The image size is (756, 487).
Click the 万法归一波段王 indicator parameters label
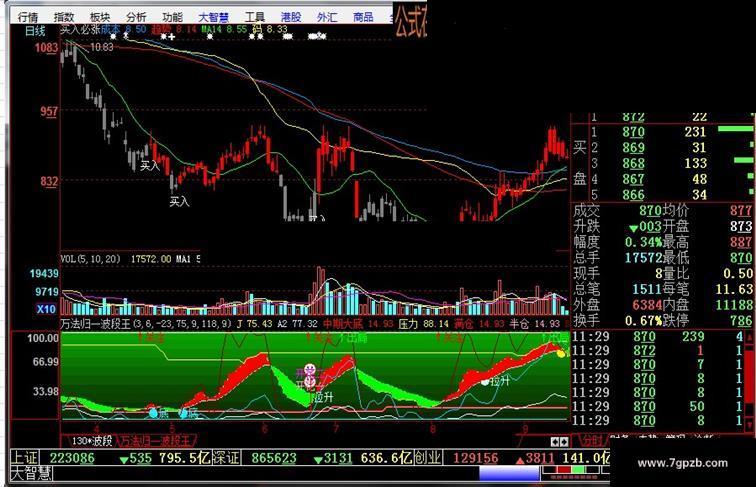coord(146,324)
